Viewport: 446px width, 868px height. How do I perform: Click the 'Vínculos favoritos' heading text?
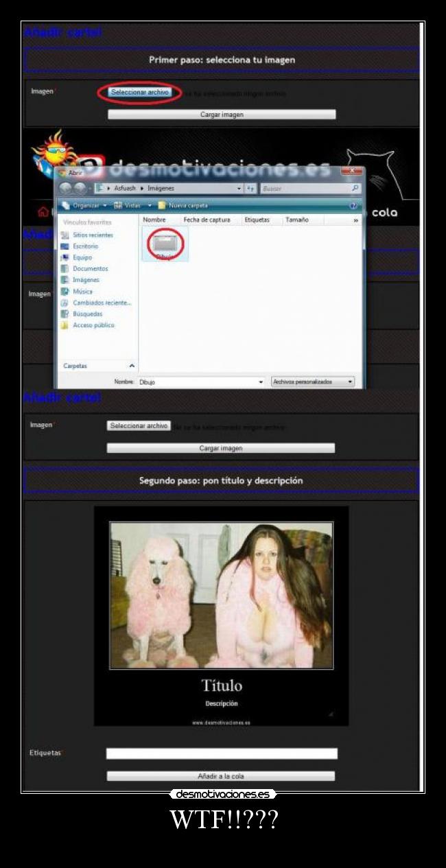pyautogui.click(x=87, y=222)
